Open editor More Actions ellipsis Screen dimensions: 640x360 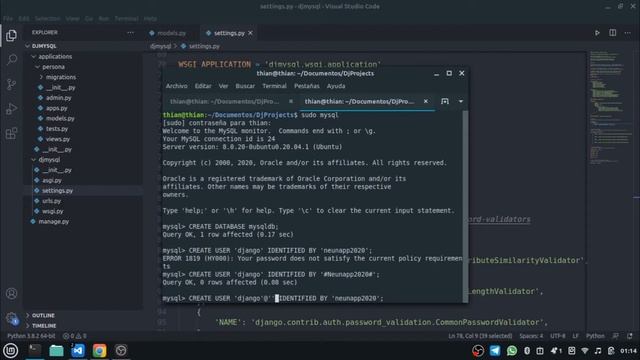(627, 33)
